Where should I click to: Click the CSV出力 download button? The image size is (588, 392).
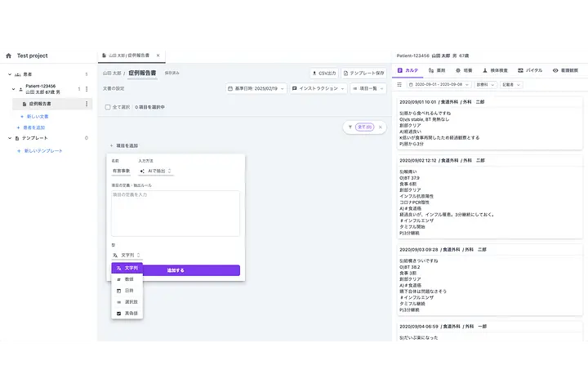point(323,73)
